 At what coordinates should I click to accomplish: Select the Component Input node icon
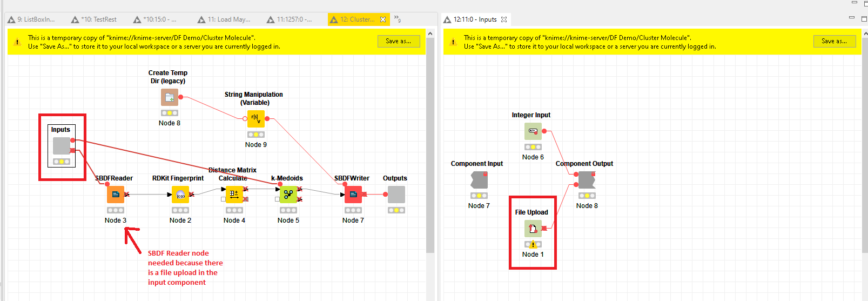coord(479,180)
